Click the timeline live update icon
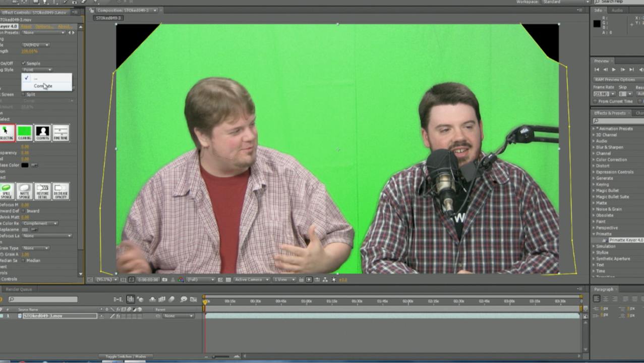Screen dimensions: 644x363 pyautogui.click(x=130, y=299)
